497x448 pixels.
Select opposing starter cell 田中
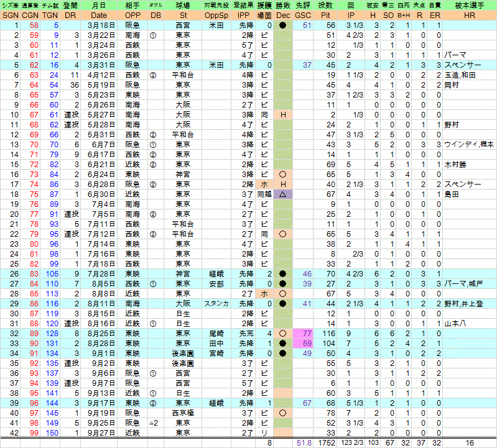[x=216, y=343]
